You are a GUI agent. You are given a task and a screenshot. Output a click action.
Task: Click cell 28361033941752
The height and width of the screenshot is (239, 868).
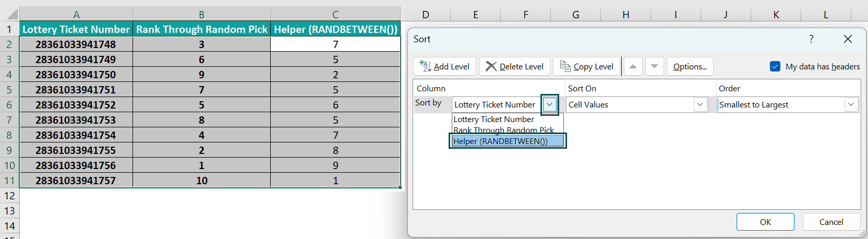pyautogui.click(x=76, y=105)
